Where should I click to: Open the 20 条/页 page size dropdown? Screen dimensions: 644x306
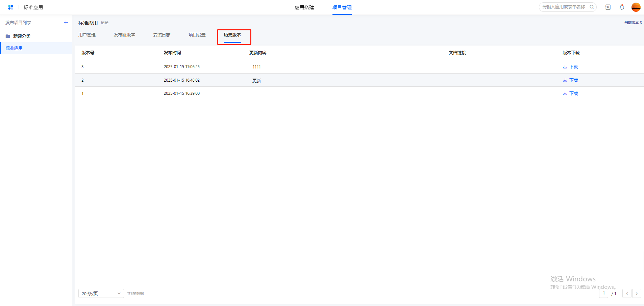(x=101, y=294)
